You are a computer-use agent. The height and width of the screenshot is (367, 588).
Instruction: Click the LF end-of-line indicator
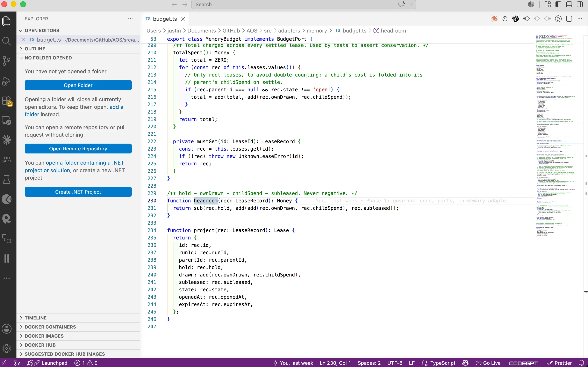pyautogui.click(x=412, y=363)
